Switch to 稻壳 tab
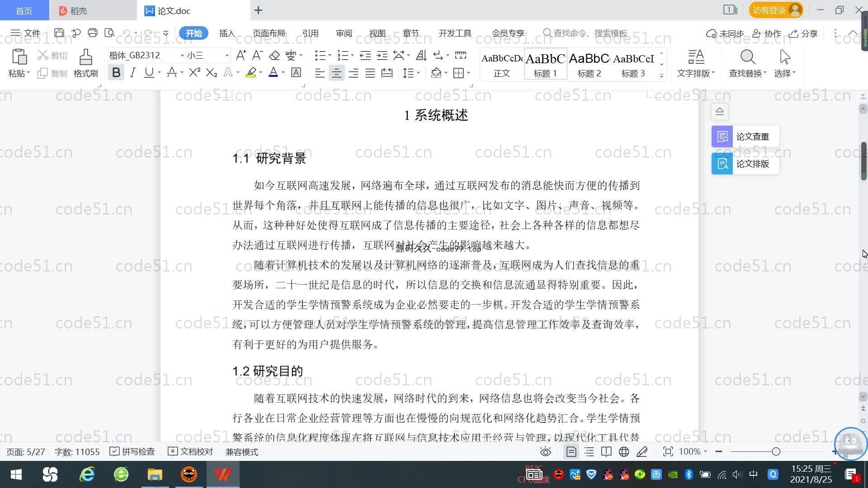 [93, 10]
